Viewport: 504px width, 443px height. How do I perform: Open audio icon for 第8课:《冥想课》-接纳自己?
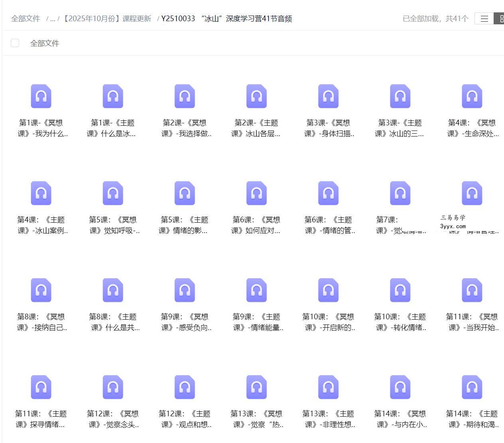pos(41,290)
